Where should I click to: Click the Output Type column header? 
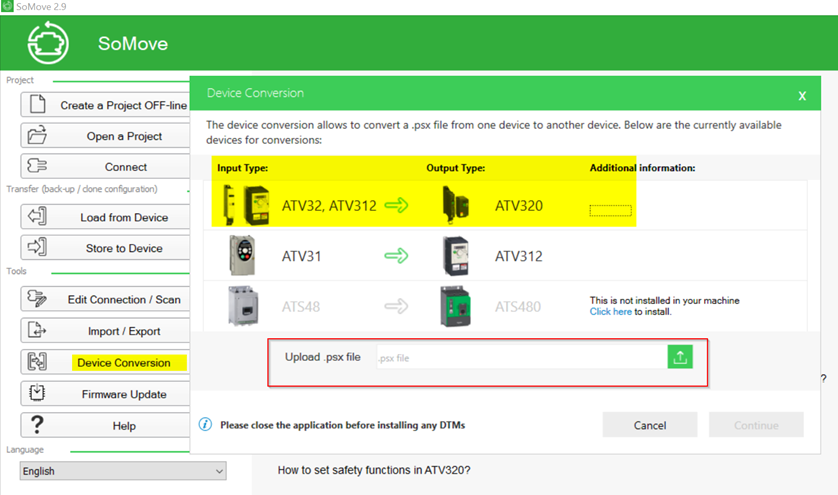tap(455, 168)
